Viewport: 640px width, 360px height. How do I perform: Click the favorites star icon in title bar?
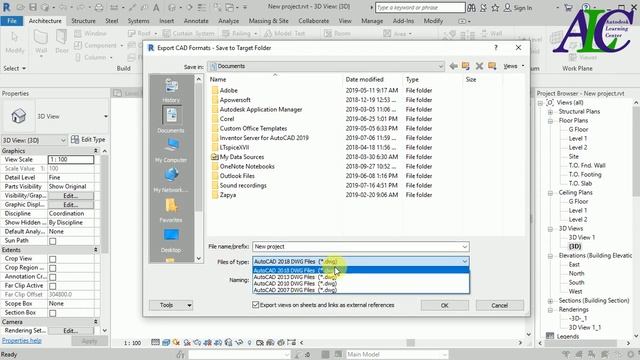[x=495, y=8]
